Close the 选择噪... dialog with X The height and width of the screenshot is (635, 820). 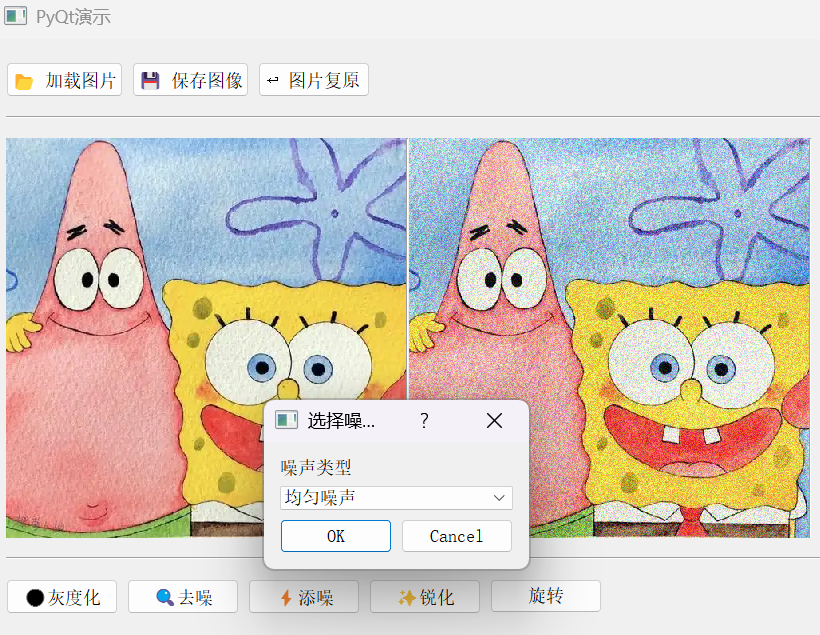tap(494, 421)
